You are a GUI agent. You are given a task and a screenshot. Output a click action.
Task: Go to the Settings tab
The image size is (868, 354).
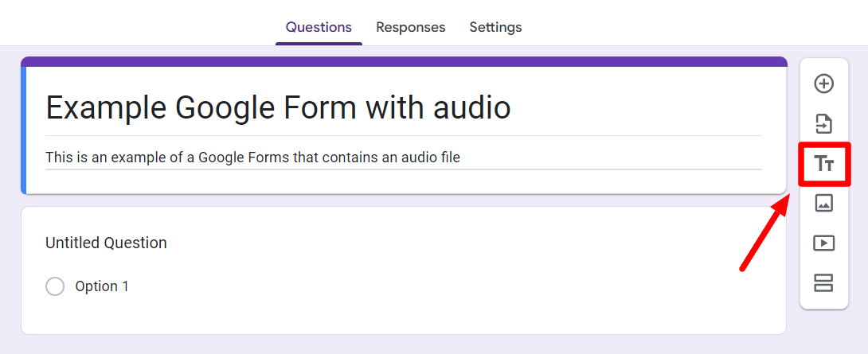pos(495,26)
